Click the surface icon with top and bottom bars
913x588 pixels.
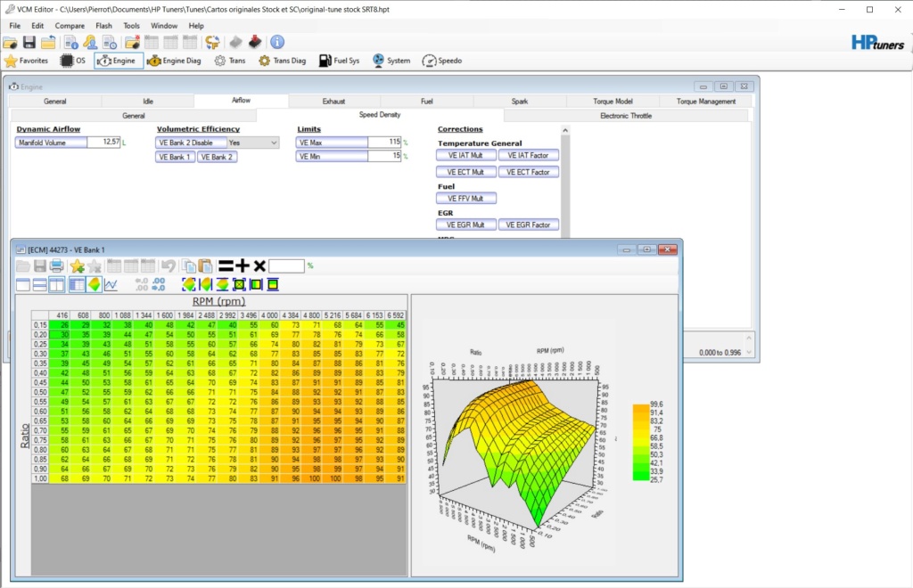pos(222,284)
